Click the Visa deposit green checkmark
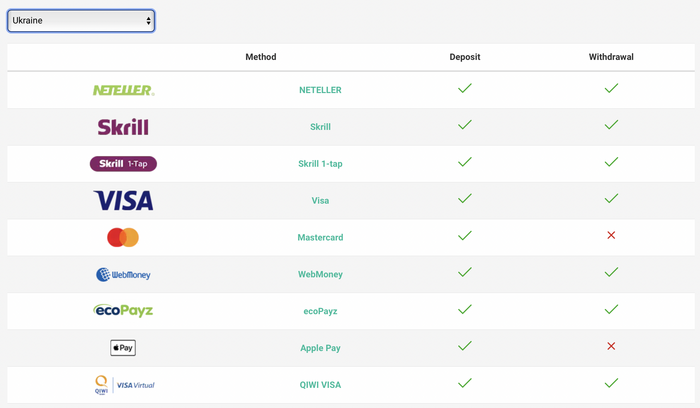The height and width of the screenshot is (408, 700). pyautogui.click(x=465, y=198)
